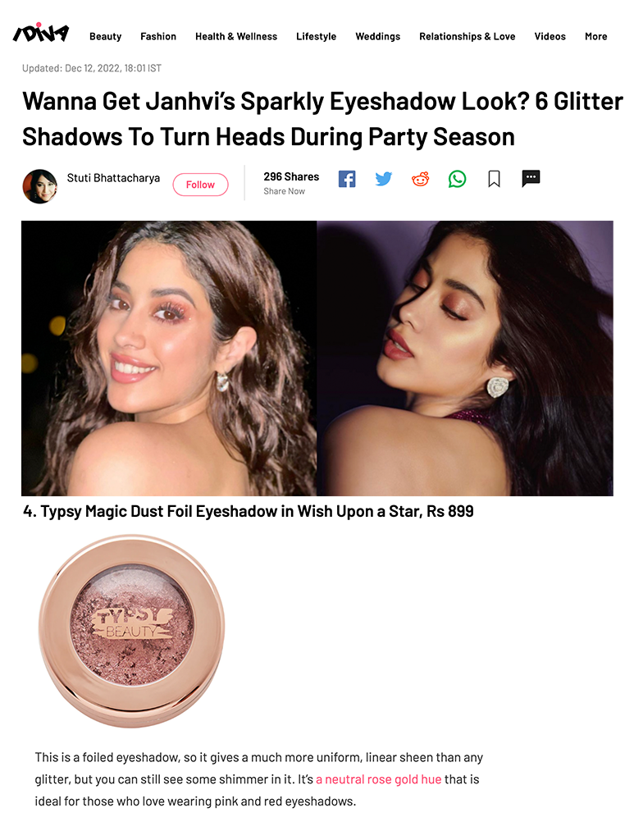Open the Fashion menu section
Image resolution: width=634 pixels, height=840 pixels.
158,36
